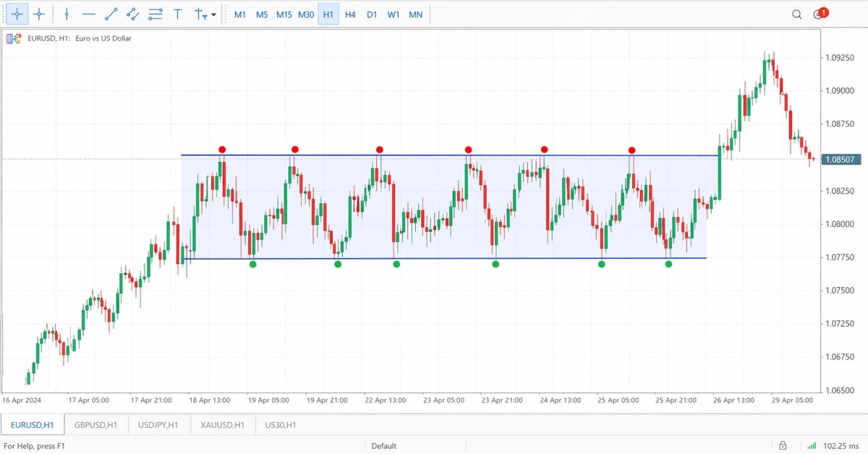The width and height of the screenshot is (868, 454).
Task: Choose the equidistant channel tool
Action: pyautogui.click(x=132, y=14)
